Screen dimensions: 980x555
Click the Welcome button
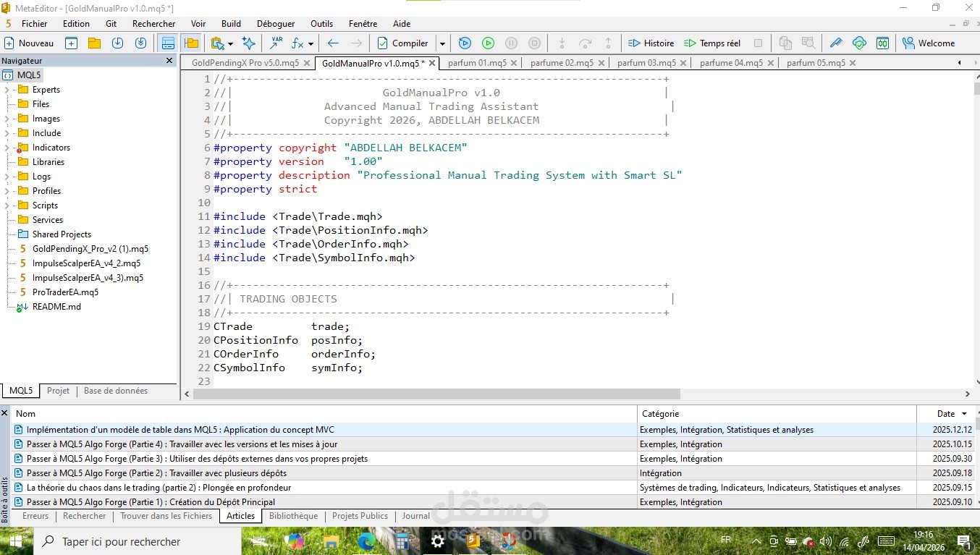tap(929, 43)
